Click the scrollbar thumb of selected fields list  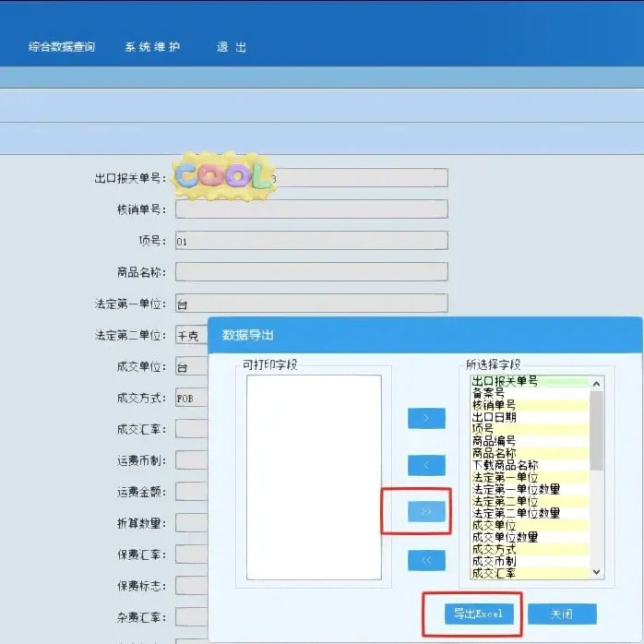(x=596, y=431)
